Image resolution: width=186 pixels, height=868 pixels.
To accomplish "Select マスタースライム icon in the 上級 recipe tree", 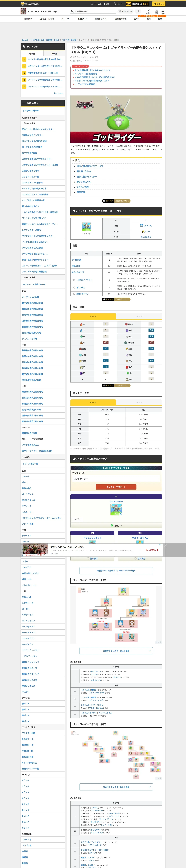I will tap(143, 601).
